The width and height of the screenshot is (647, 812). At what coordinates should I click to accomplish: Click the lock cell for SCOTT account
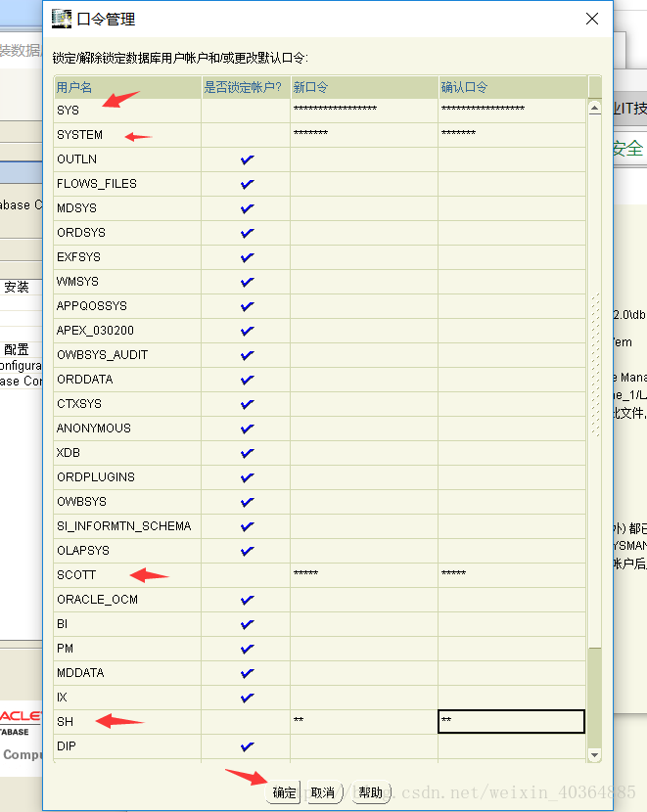(246, 575)
